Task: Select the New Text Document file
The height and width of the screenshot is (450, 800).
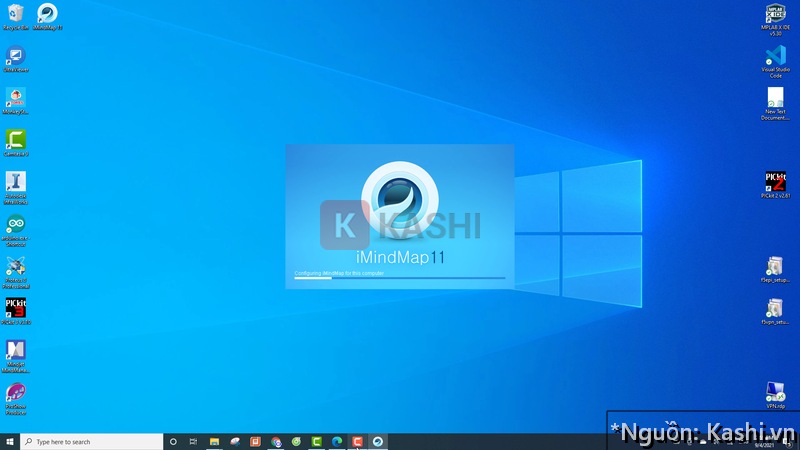Action: (775, 99)
